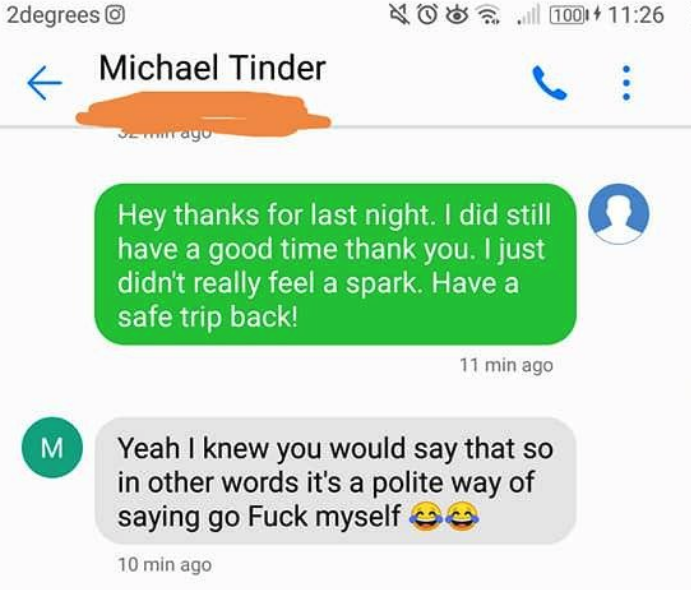Tap the alarm clock status icon
691x590 pixels.
pos(427,15)
